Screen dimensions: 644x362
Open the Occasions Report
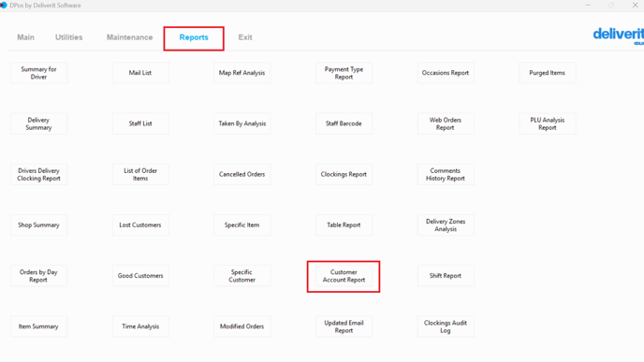446,73
